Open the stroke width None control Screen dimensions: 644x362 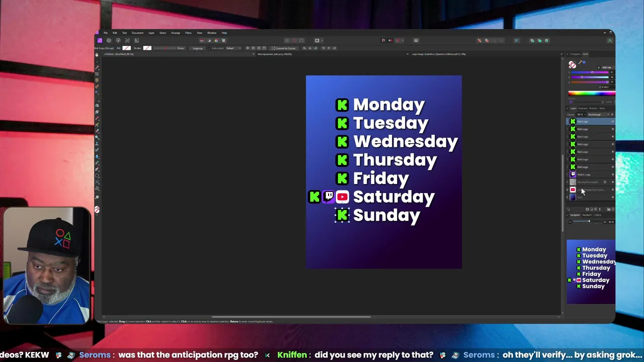pyautogui.click(x=170, y=48)
